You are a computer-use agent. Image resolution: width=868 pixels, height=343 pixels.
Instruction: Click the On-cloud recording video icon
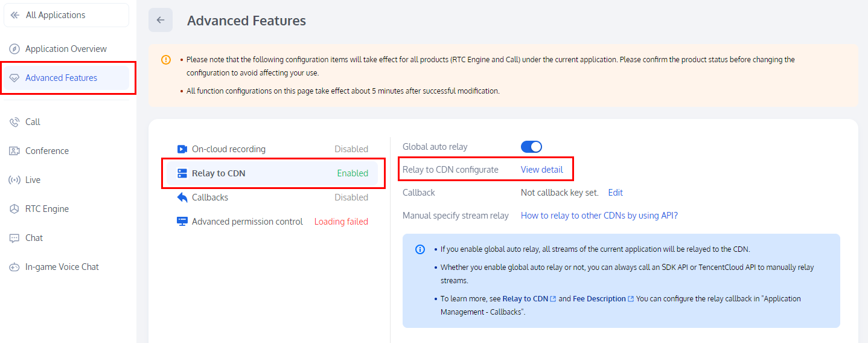182,149
